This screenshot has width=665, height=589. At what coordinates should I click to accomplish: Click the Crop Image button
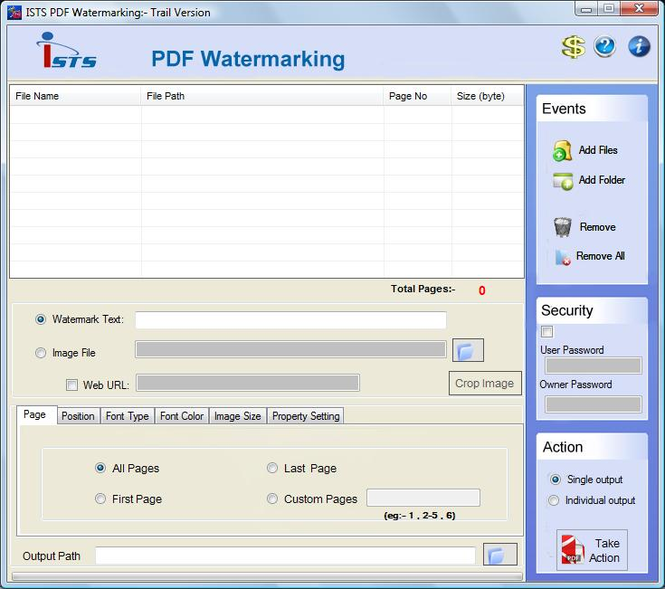(x=485, y=383)
